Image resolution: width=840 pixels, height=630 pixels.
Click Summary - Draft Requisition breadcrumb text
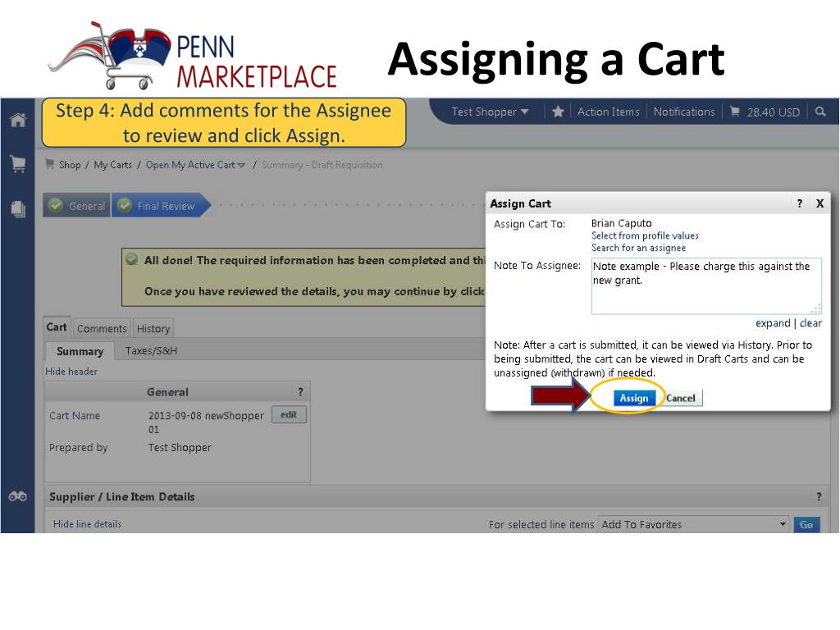(322, 165)
